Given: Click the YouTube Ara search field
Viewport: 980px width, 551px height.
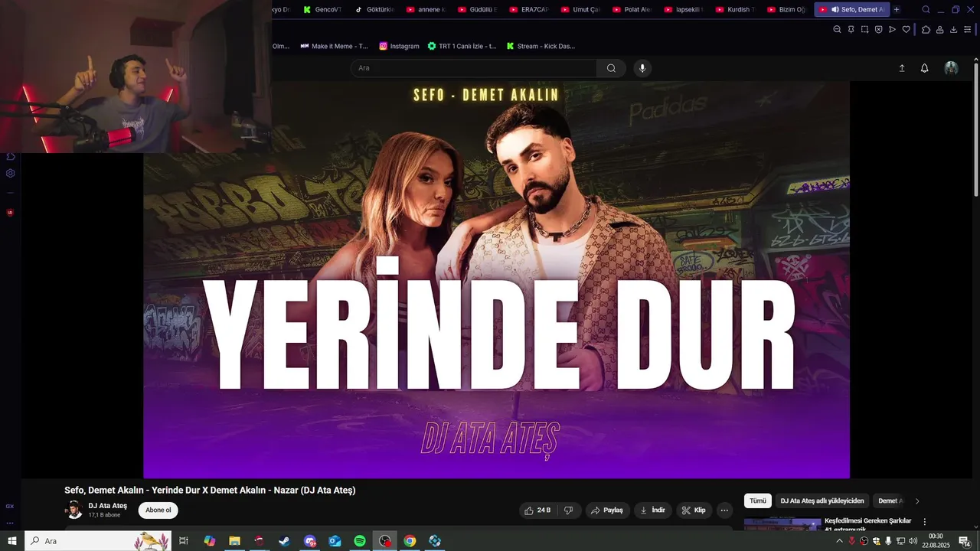Looking at the screenshot, I should coord(473,68).
